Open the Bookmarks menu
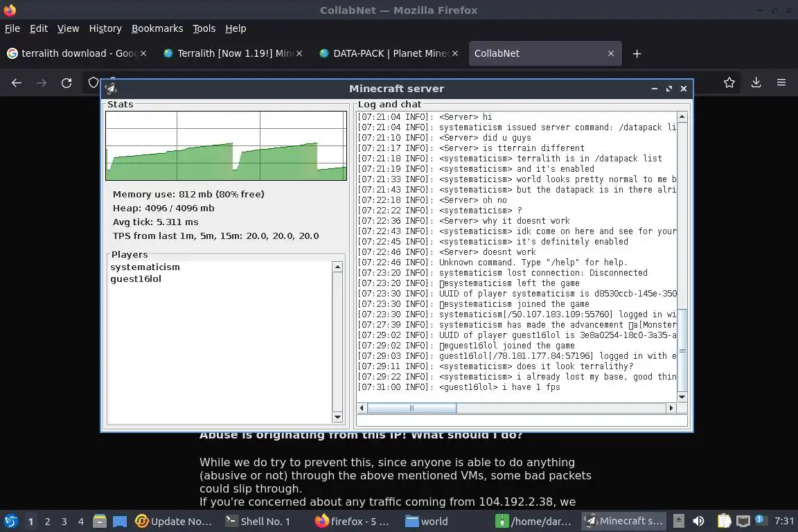This screenshot has width=798, height=532. (x=157, y=28)
